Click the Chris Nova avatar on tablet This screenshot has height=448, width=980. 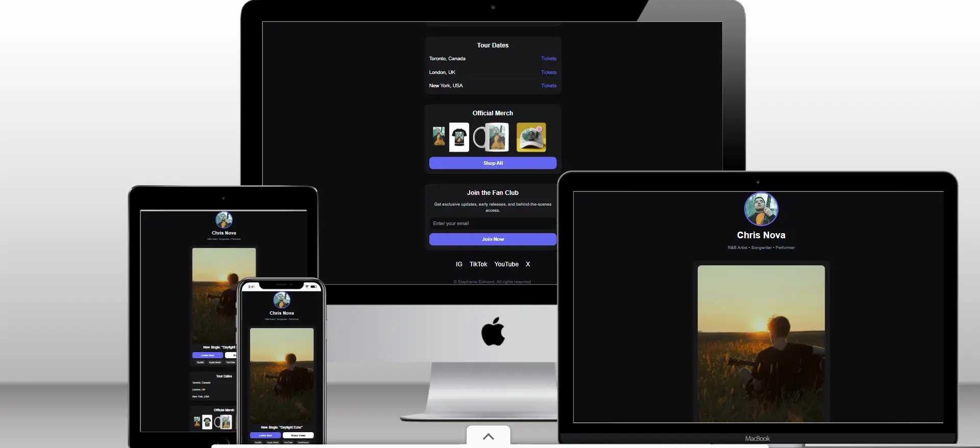[224, 220]
